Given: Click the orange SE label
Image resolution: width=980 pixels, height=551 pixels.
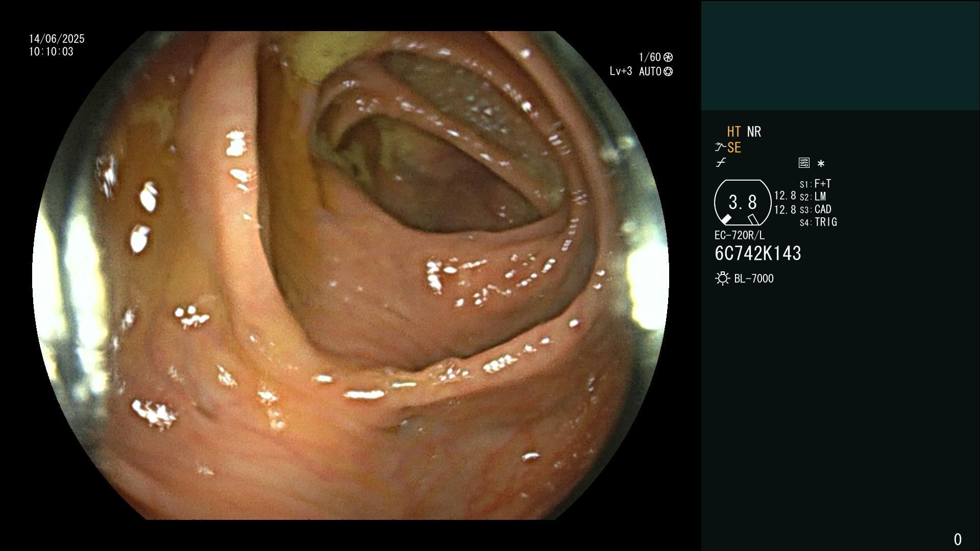Looking at the screenshot, I should coord(734,148).
